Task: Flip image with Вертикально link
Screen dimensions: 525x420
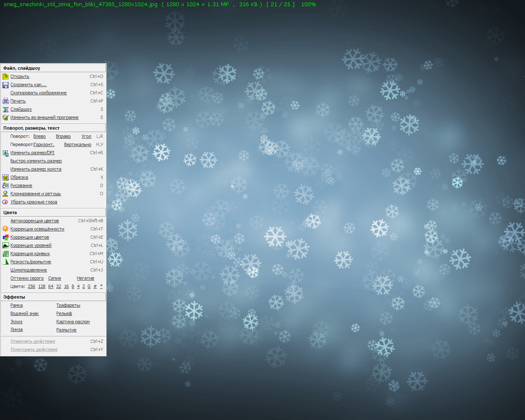Action: (78, 145)
